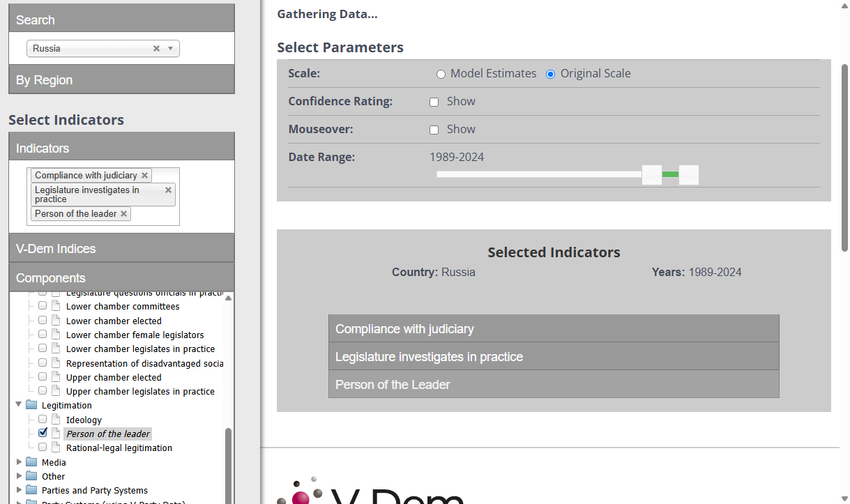Click the Ideology tree item label
Screen dimensions: 850x504
(84, 420)
